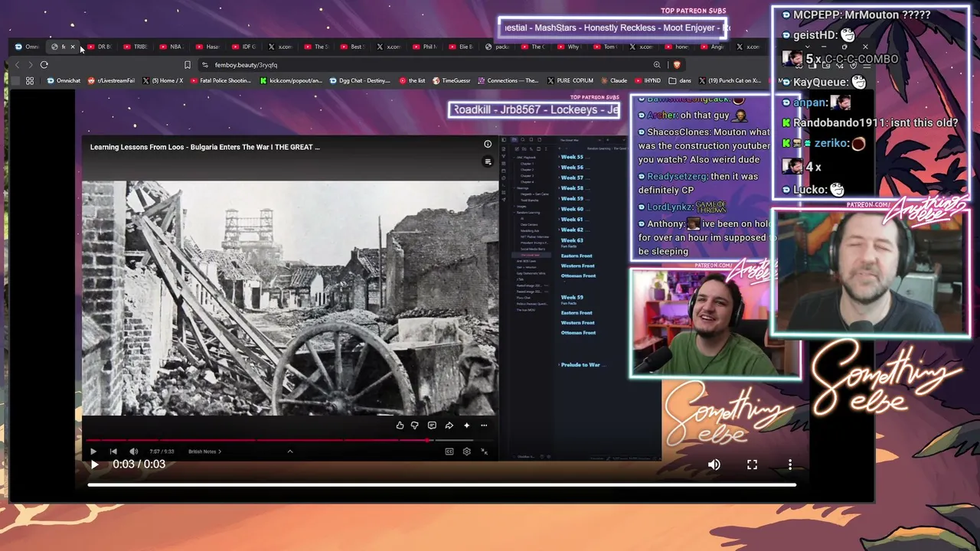Expand the Prelude to War heading
This screenshot has width=980, height=551.
[580, 365]
